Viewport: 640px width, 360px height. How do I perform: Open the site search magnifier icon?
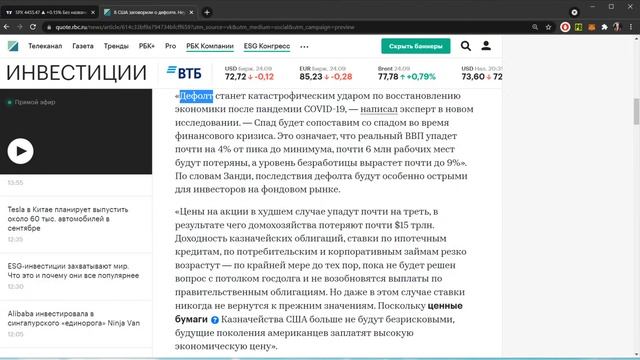[x=466, y=46]
